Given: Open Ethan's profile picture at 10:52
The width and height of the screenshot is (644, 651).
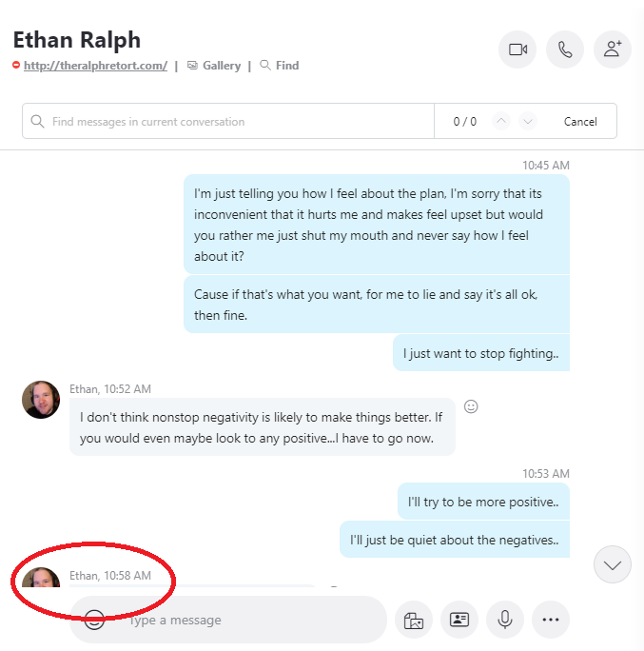Looking at the screenshot, I should (x=41, y=400).
